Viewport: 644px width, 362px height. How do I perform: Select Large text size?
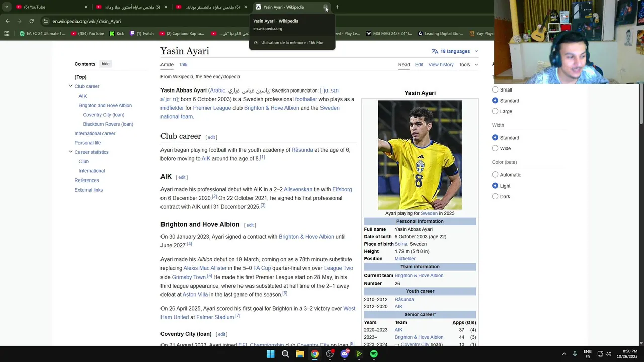pyautogui.click(x=495, y=111)
